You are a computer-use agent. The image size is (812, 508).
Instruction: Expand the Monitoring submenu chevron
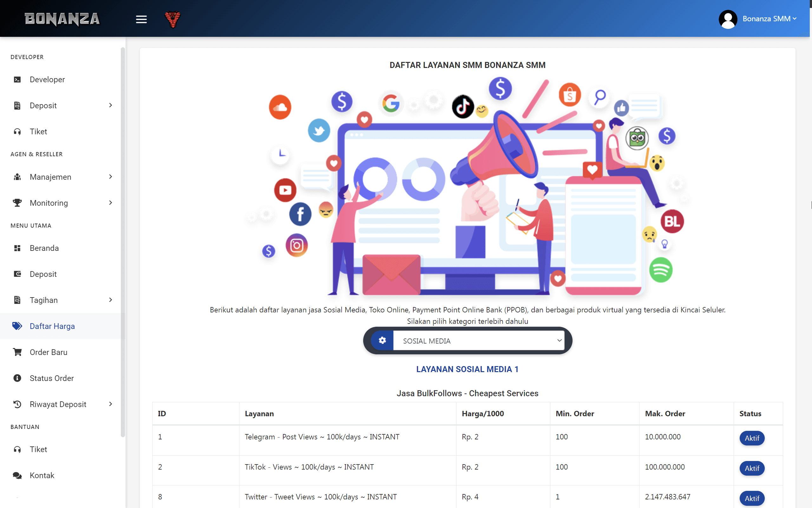pyautogui.click(x=111, y=203)
